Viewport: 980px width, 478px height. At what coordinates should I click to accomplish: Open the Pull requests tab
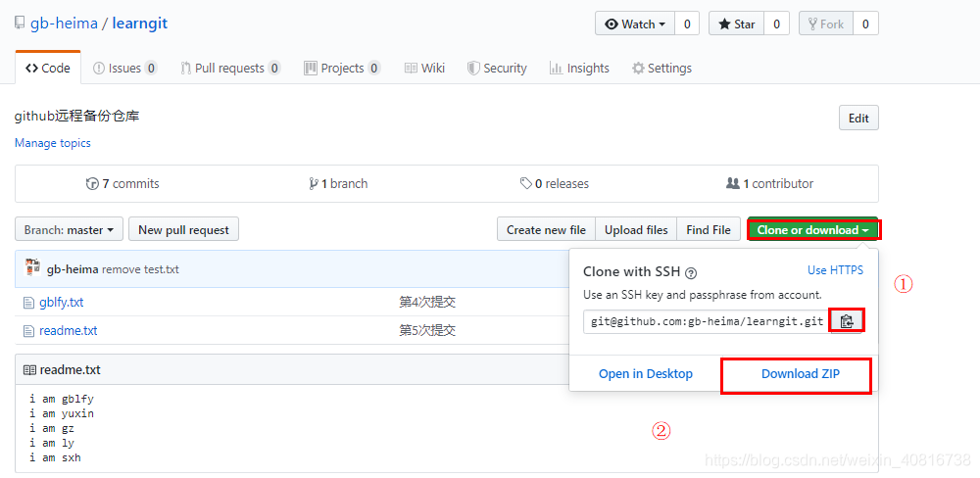pos(230,69)
